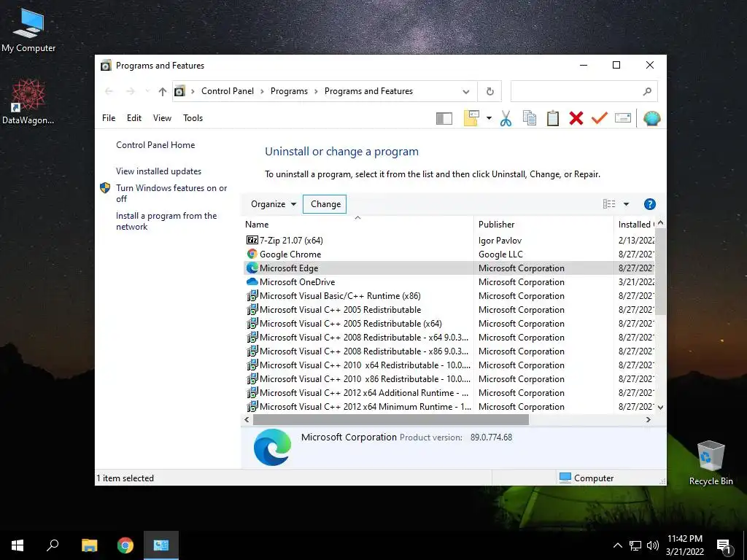Open the File menu
Viewport: 747px width, 560px height.
tap(109, 118)
